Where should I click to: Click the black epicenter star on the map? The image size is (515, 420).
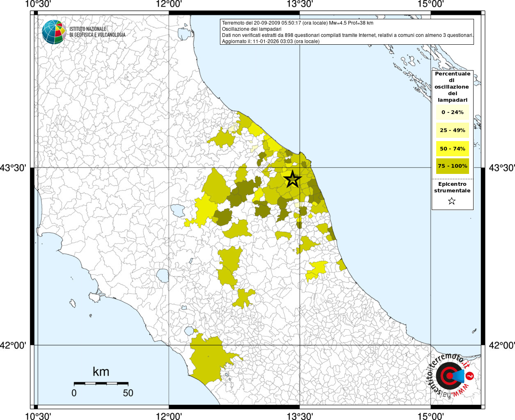coord(292,179)
